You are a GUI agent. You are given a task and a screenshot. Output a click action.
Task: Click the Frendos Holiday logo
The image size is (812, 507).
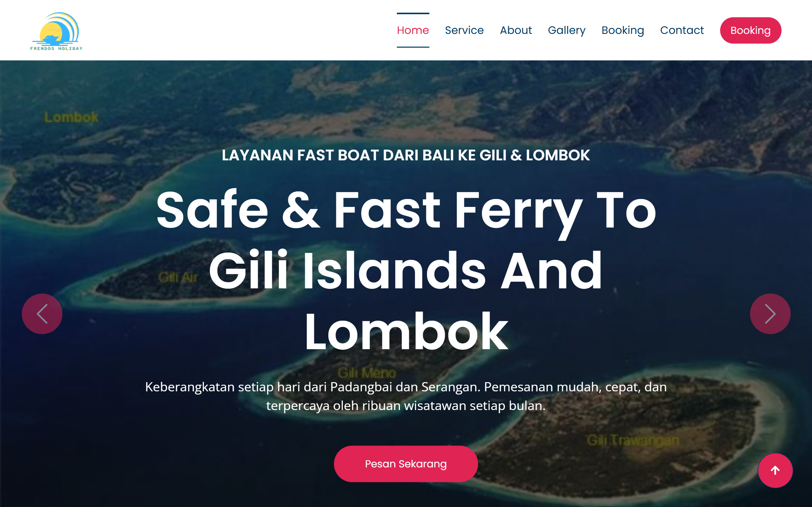56,31
